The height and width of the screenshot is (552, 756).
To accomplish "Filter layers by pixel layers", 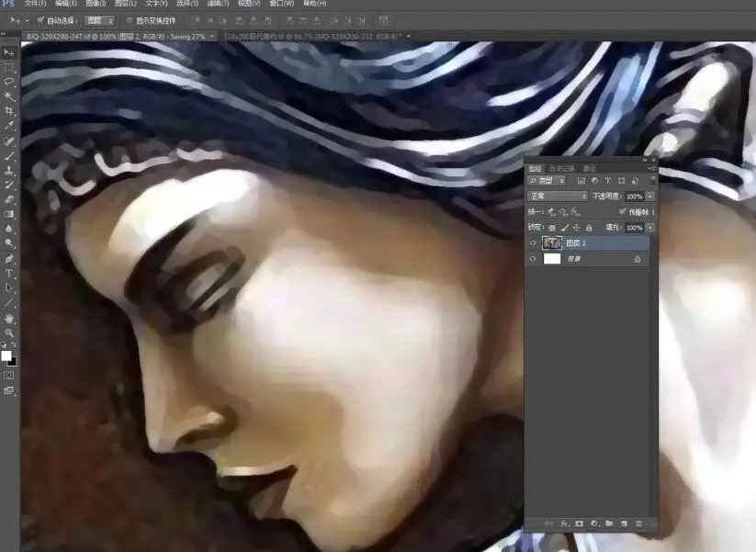I will [x=581, y=181].
